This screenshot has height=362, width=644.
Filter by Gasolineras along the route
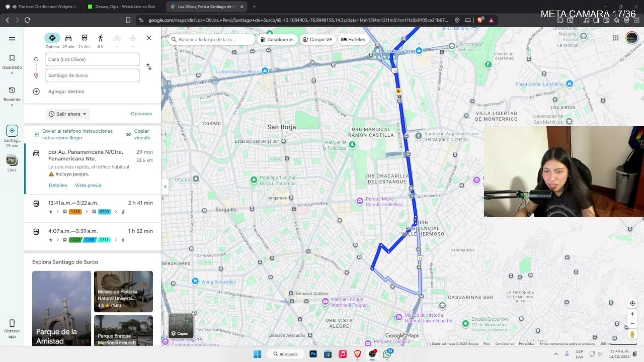pos(277,39)
